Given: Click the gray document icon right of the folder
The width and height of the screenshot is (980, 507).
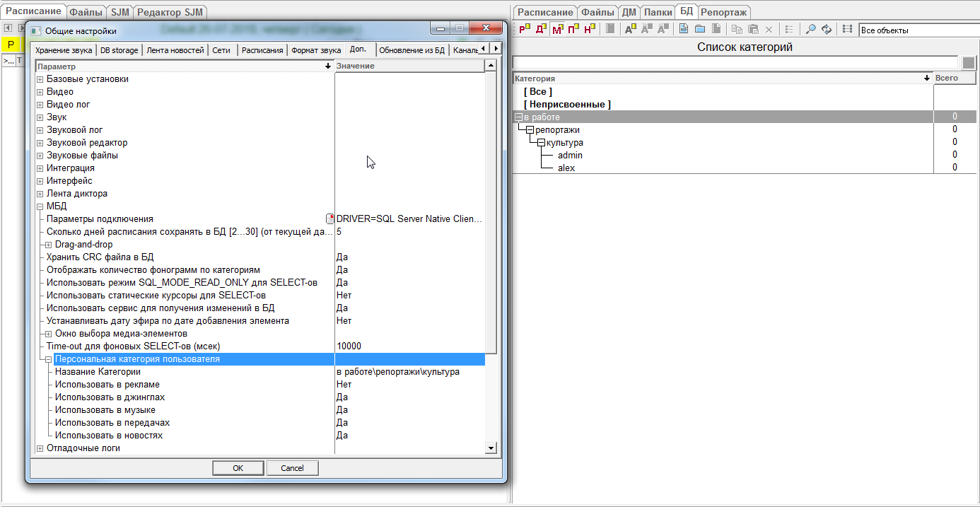Looking at the screenshot, I should (x=716, y=29).
